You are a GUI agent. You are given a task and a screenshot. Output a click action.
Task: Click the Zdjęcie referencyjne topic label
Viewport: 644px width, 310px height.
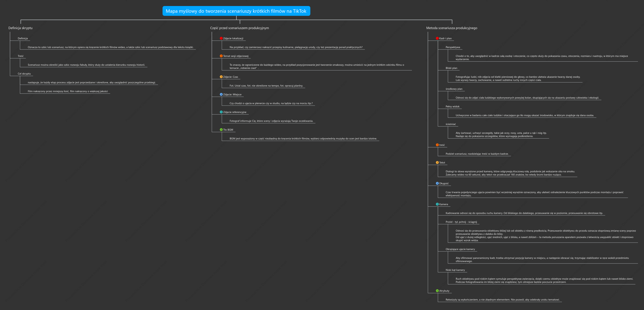click(x=235, y=112)
